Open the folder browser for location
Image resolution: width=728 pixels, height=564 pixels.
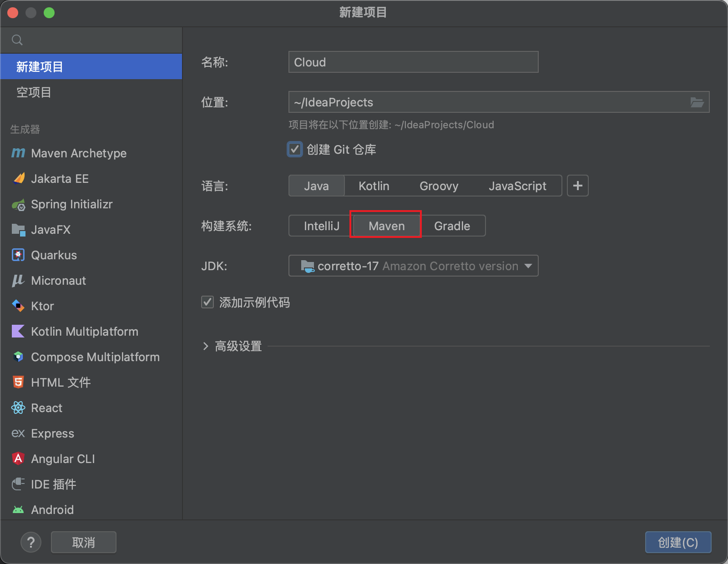[697, 102]
